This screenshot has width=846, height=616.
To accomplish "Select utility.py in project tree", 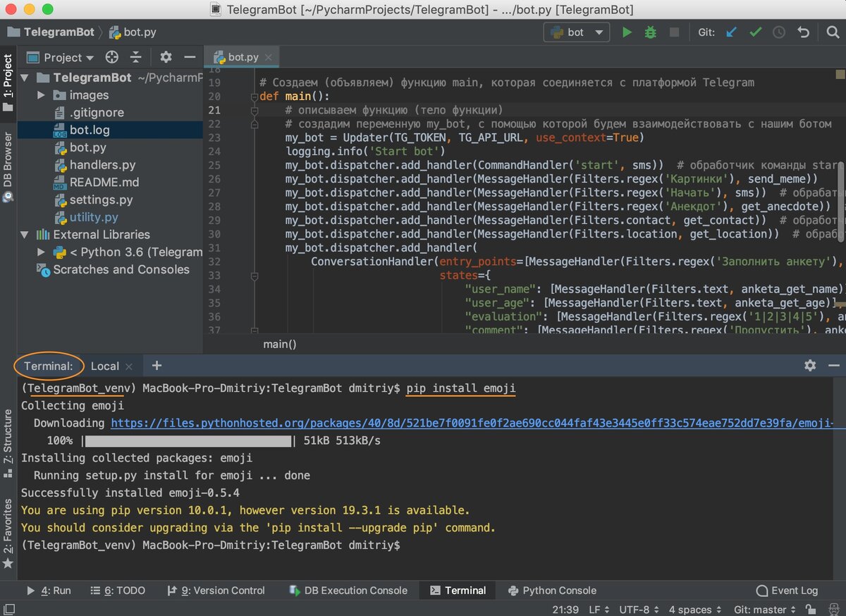I will 94,217.
